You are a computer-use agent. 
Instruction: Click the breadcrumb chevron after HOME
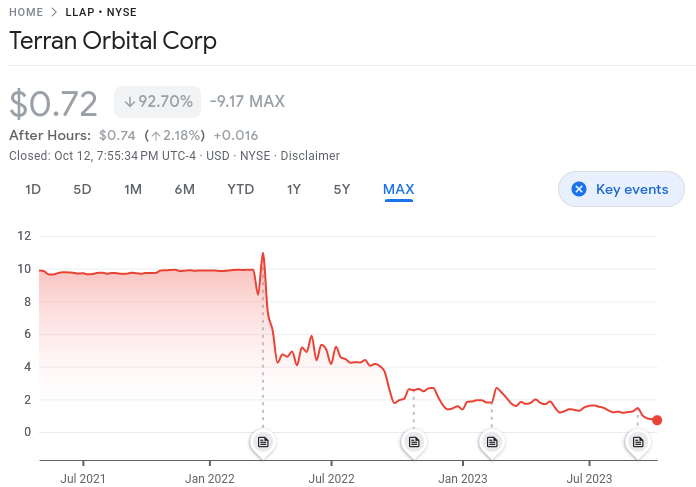click(54, 13)
